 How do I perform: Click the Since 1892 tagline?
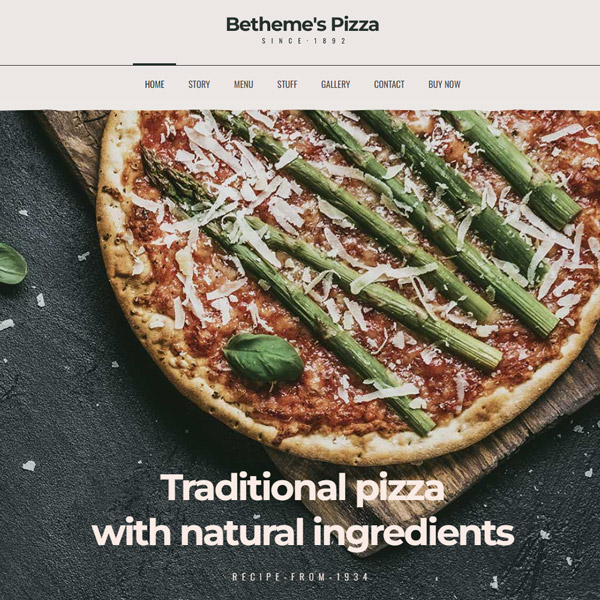(304, 41)
